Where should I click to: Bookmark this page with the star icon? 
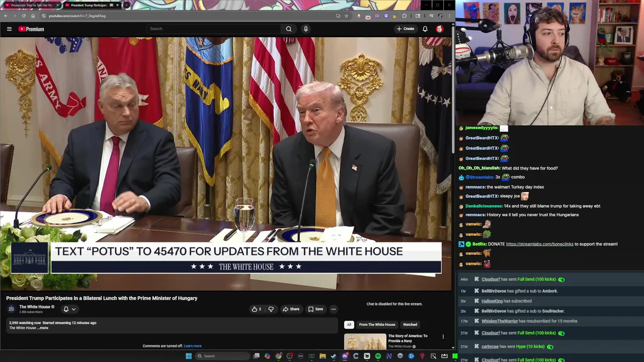(x=346, y=16)
